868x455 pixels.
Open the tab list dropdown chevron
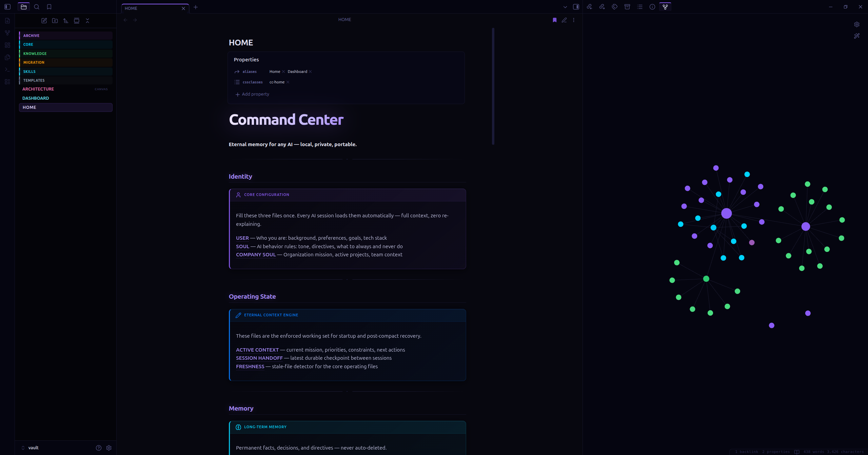(565, 7)
